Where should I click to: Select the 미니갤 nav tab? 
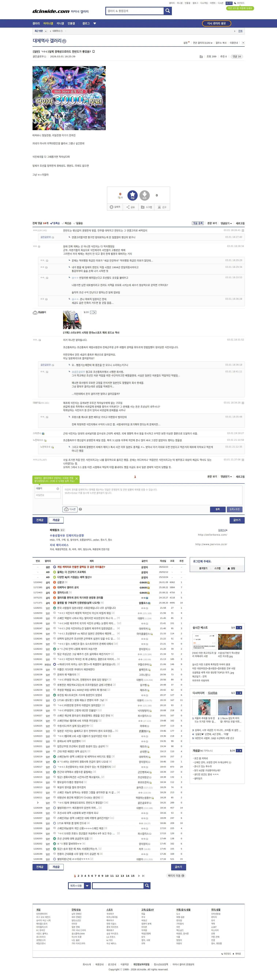60,24
